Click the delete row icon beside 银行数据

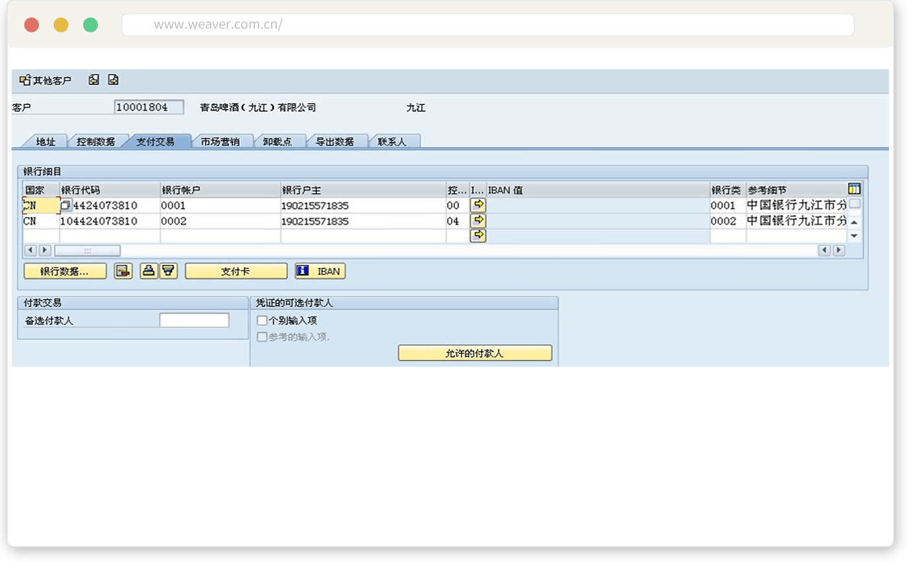pyautogui.click(x=123, y=271)
